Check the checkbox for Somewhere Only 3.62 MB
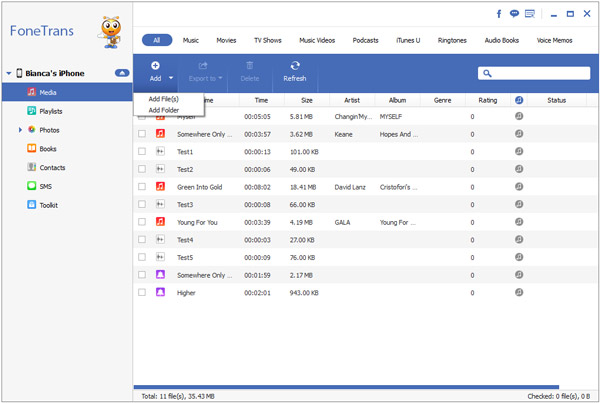 [x=142, y=134]
